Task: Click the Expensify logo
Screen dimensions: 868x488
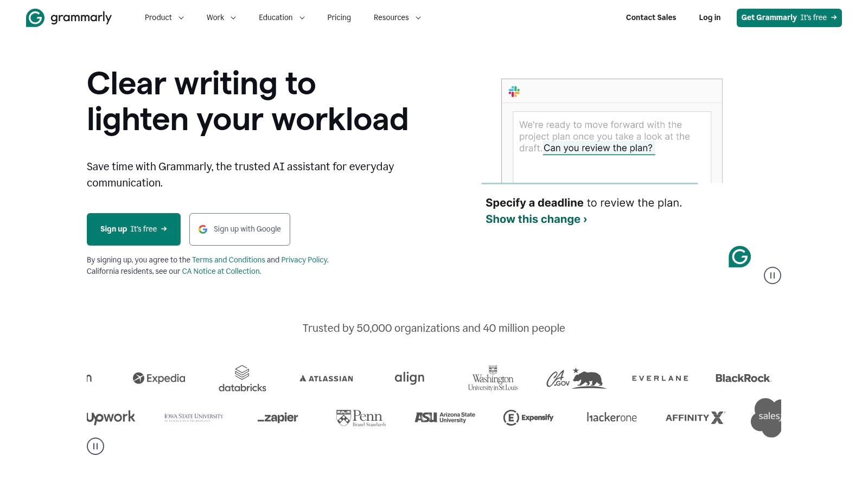Action: pos(528,418)
